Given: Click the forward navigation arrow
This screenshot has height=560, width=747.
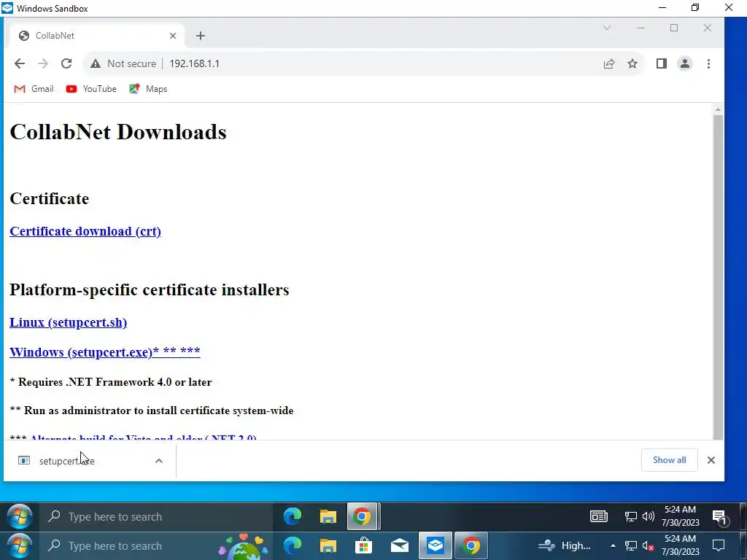Looking at the screenshot, I should [x=43, y=63].
